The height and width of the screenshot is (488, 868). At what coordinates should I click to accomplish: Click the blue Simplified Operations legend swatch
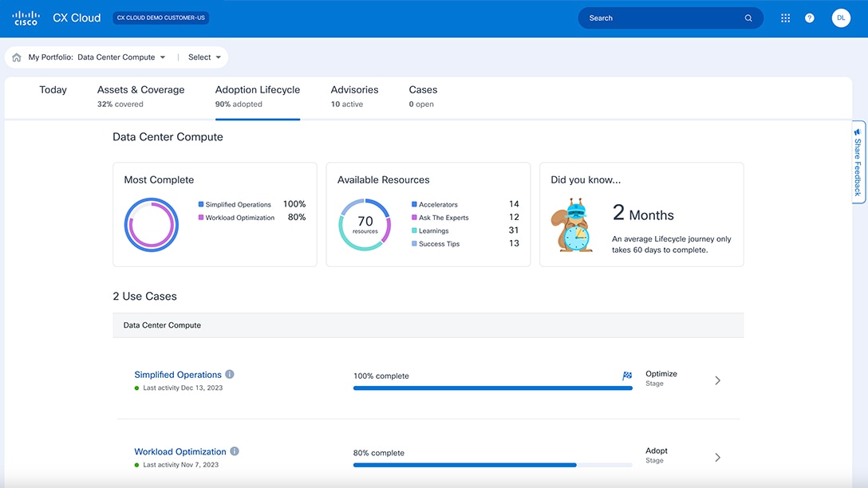pyautogui.click(x=201, y=204)
